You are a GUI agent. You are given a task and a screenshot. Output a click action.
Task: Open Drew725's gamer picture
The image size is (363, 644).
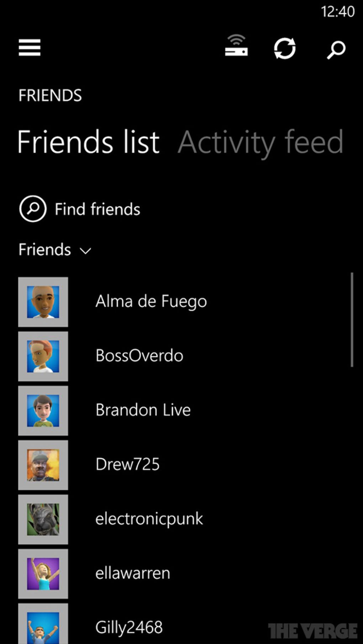pos(43,465)
